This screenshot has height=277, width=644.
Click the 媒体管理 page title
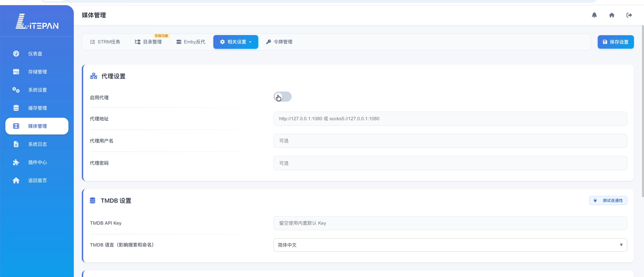94,15
